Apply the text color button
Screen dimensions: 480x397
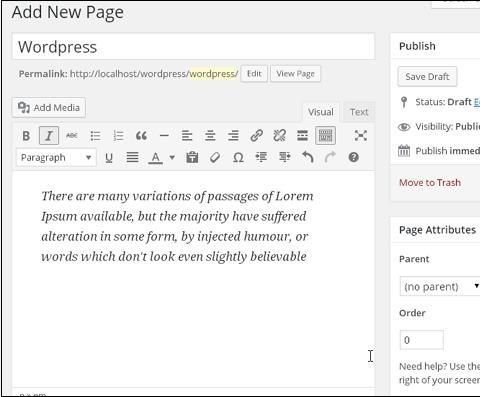click(x=155, y=157)
